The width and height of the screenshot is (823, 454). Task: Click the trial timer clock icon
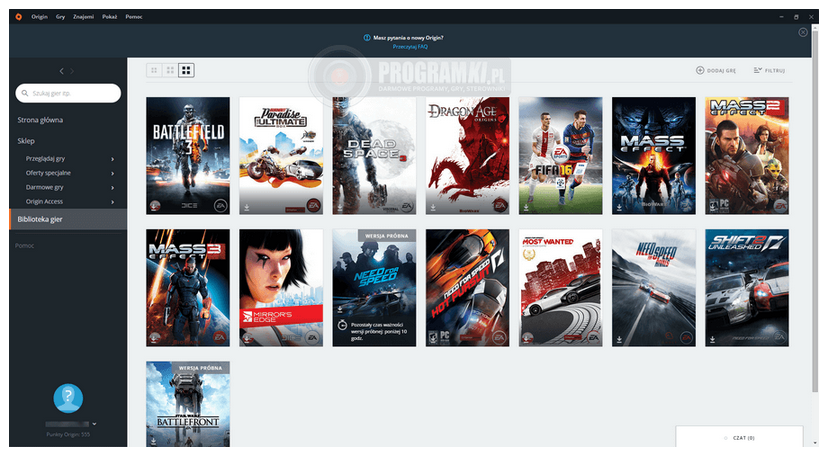342,325
